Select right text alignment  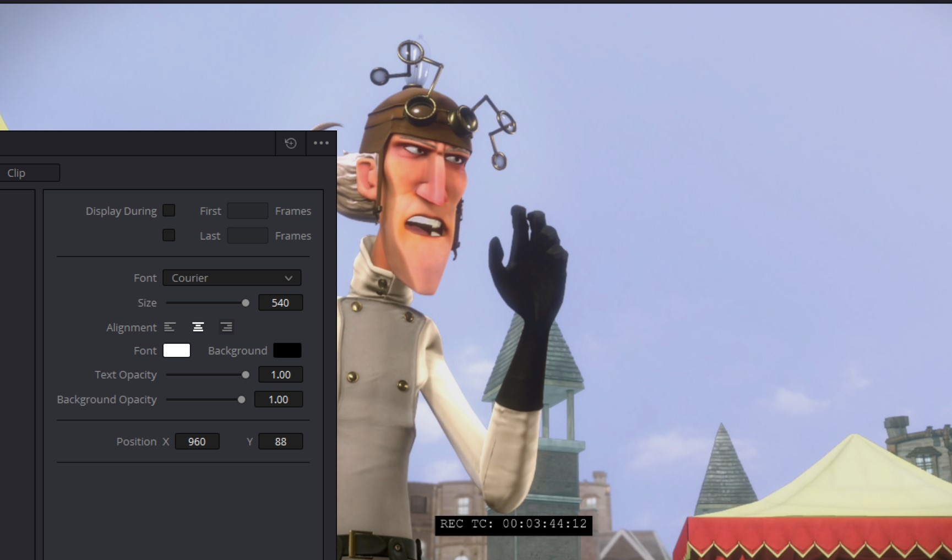[x=226, y=327]
